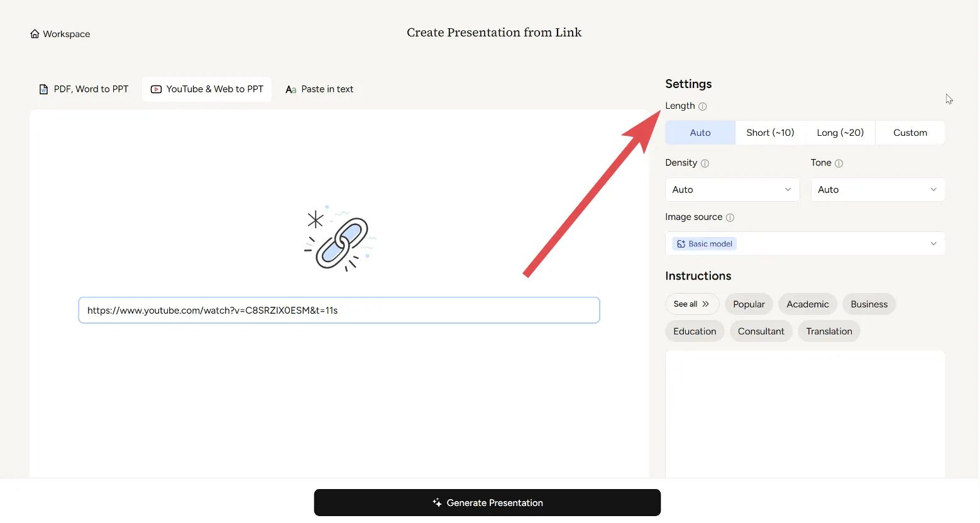This screenshot has width=980, height=523.
Task: Switch to PDF, Word to PPT tab
Action: pos(84,89)
